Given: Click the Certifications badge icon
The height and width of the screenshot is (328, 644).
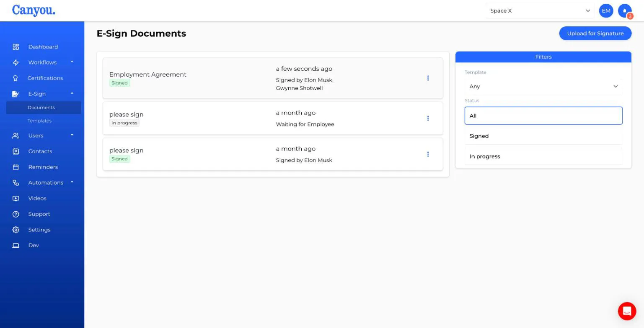Looking at the screenshot, I should click(x=16, y=78).
